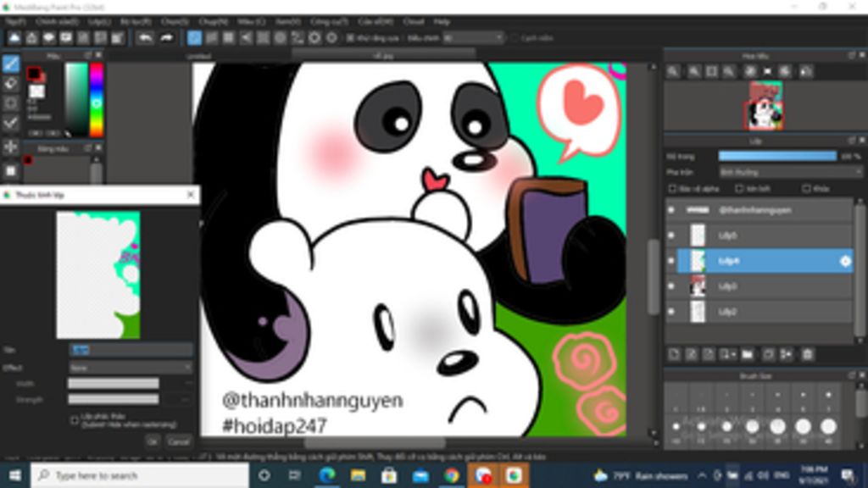This screenshot has width=868, height=488.
Task: Click the duplicate layer icon below layers
Action: coord(768,354)
